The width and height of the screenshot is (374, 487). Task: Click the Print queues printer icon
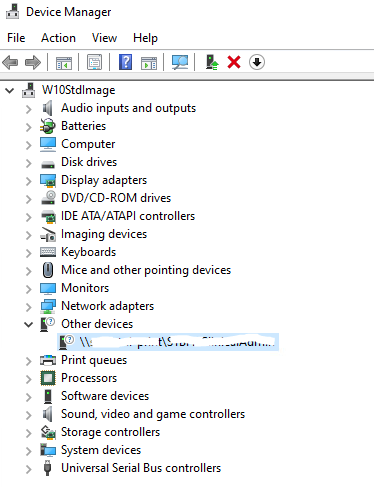[48, 360]
